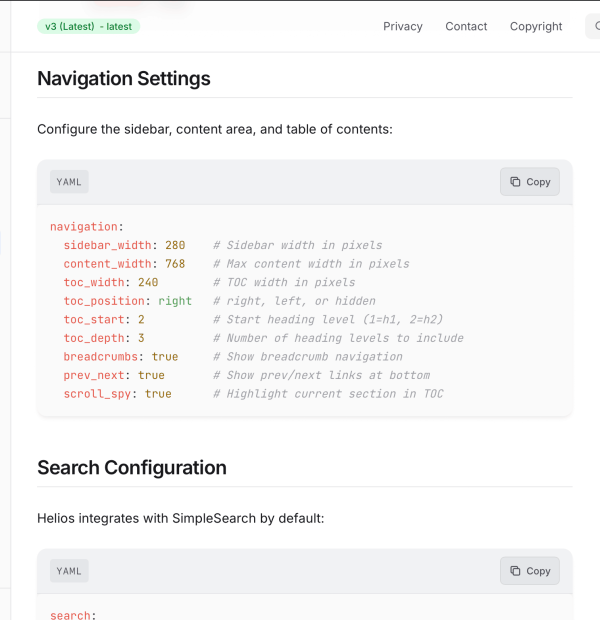Screen dimensions: 600x620
Task: Click the value 768 in code
Action: coord(175,264)
